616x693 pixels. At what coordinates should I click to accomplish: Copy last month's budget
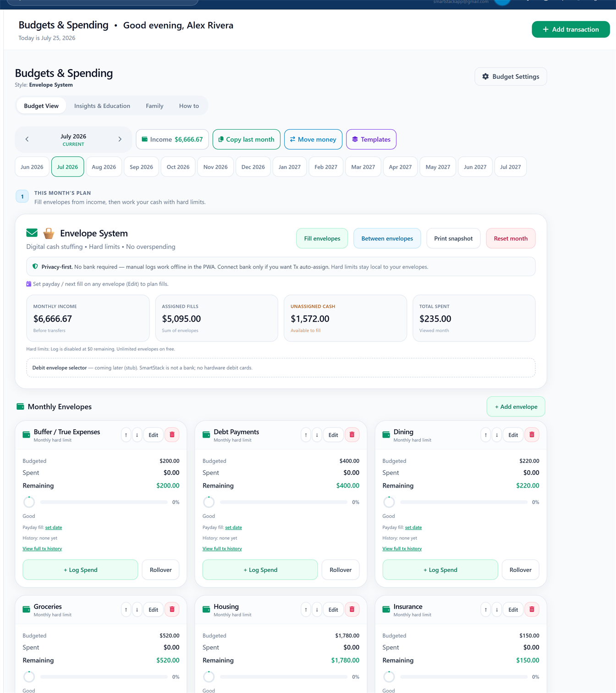(x=247, y=139)
